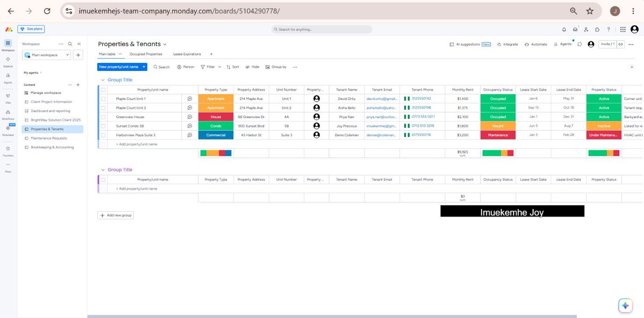Switch to the Occupied Properties tab
The width and height of the screenshot is (644, 318).
pos(146,54)
